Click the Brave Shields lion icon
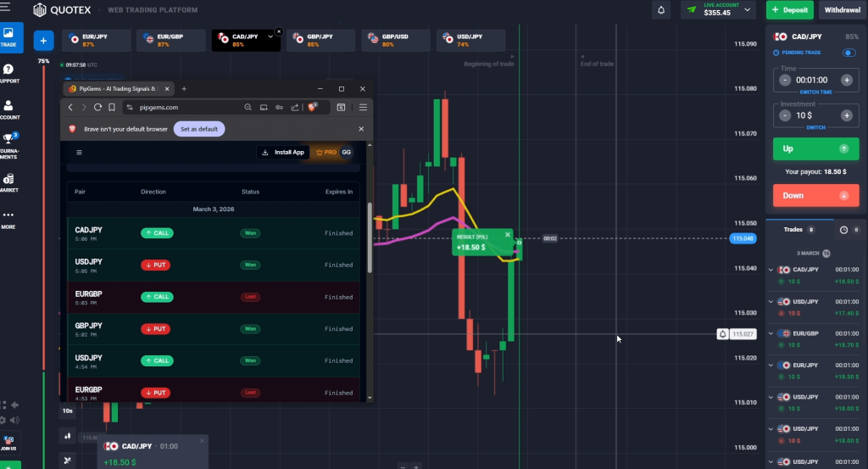Viewport: 868px width, 469px height. click(x=312, y=108)
